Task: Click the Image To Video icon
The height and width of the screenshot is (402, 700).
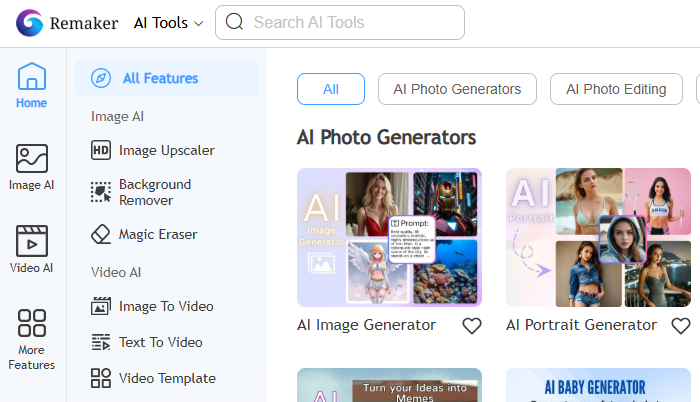Action: 101,306
